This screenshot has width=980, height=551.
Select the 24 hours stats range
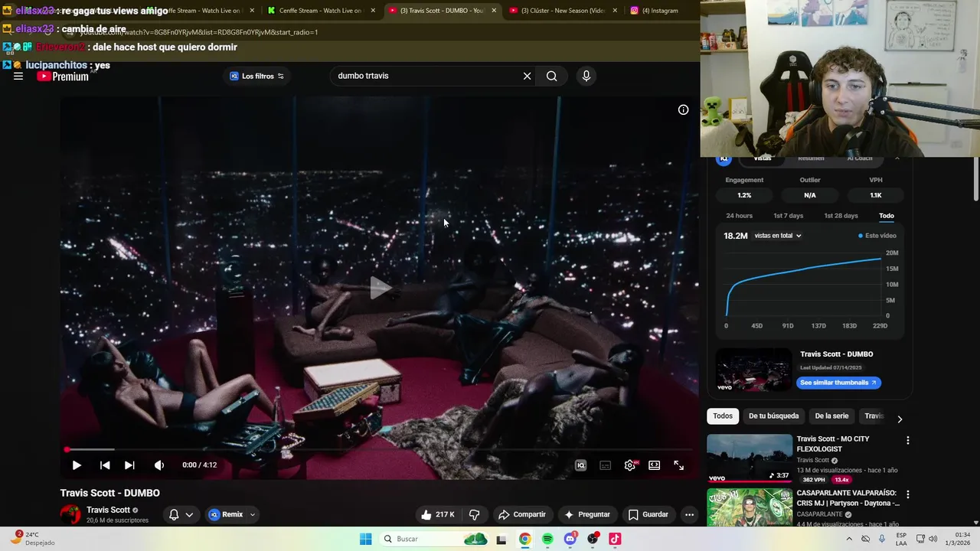tap(739, 216)
